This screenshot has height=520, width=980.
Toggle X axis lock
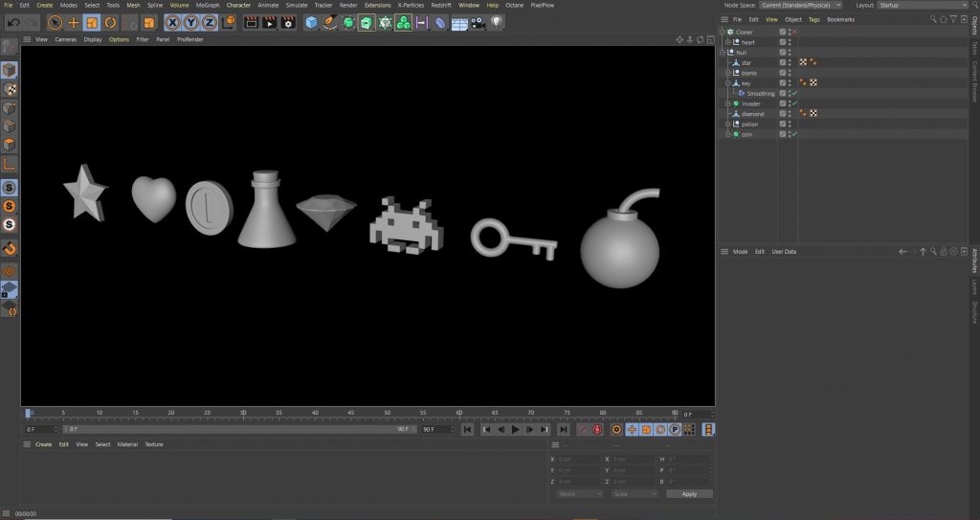172,23
